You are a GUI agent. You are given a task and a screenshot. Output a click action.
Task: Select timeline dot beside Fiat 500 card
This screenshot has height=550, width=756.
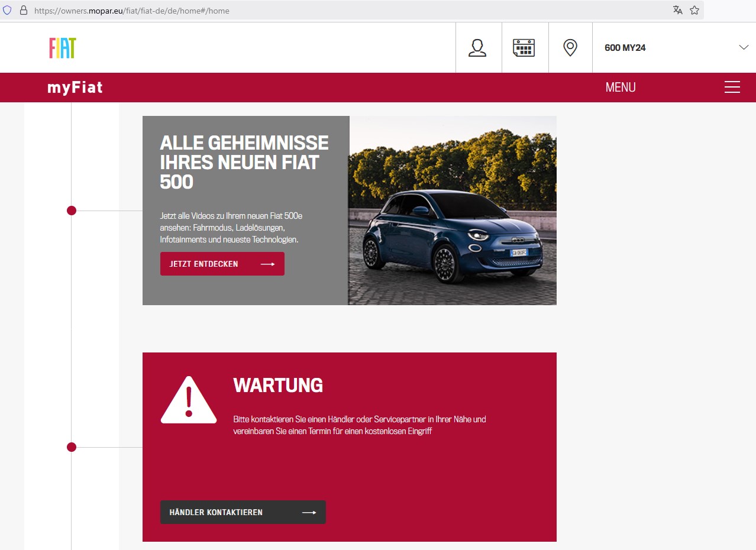(x=72, y=211)
